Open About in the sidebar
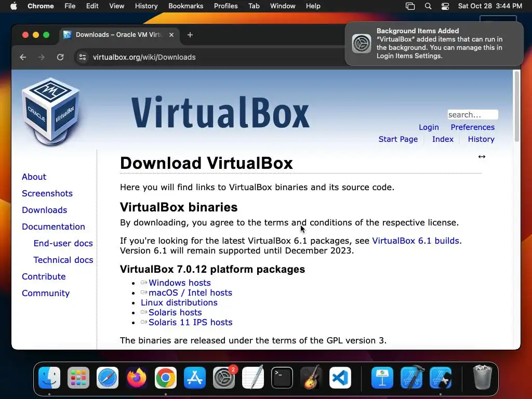Viewport: 532px width, 399px height. [x=34, y=177]
